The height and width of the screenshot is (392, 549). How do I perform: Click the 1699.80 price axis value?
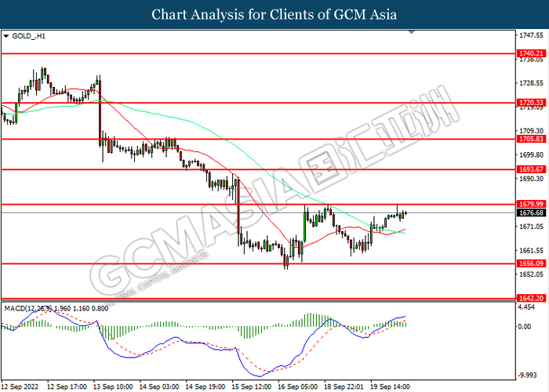tap(532, 154)
